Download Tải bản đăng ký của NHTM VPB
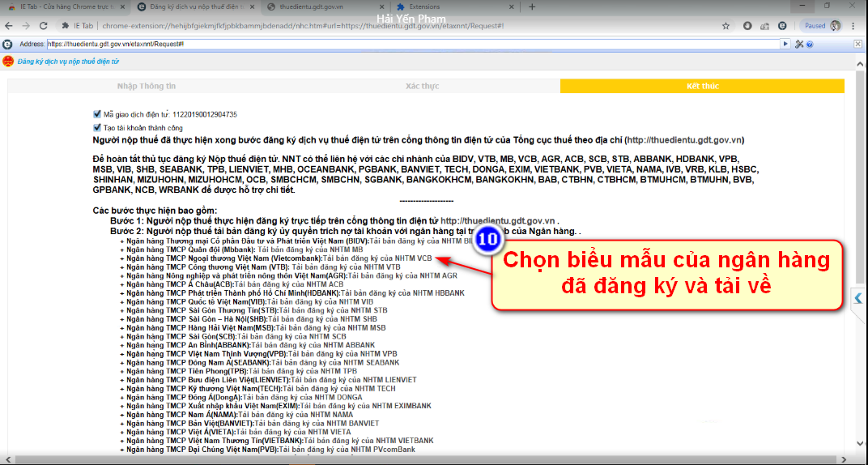This screenshot has height=465, width=868. 343,353
